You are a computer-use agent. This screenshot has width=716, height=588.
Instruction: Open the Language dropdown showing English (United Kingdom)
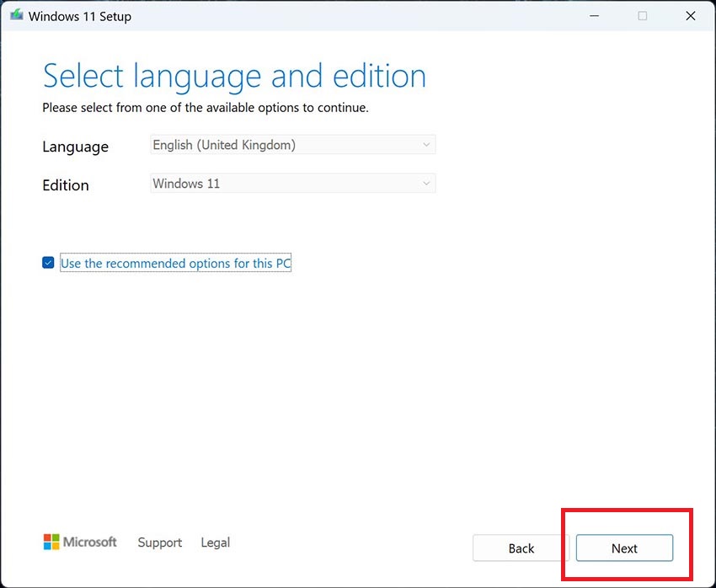click(x=292, y=145)
